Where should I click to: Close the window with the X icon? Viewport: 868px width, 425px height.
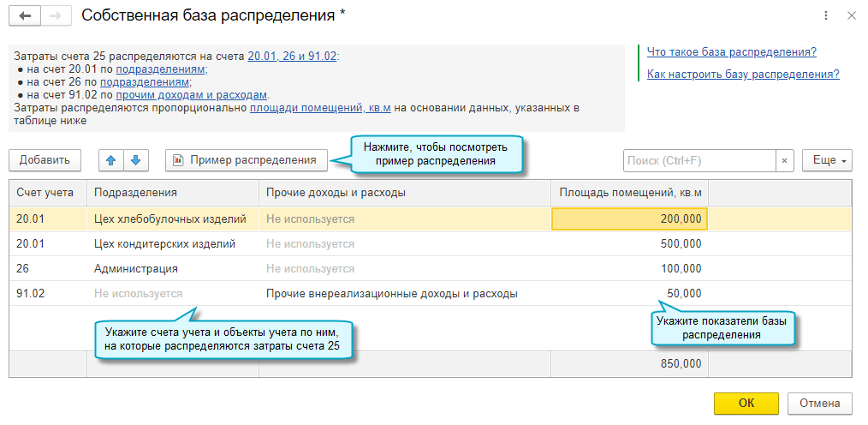pyautogui.click(x=851, y=15)
